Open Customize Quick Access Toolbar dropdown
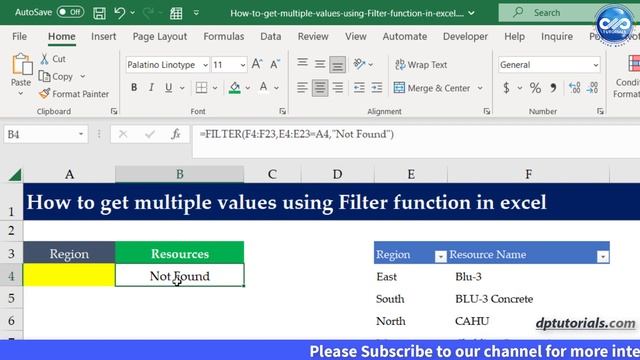The image size is (640, 360). 196,13
